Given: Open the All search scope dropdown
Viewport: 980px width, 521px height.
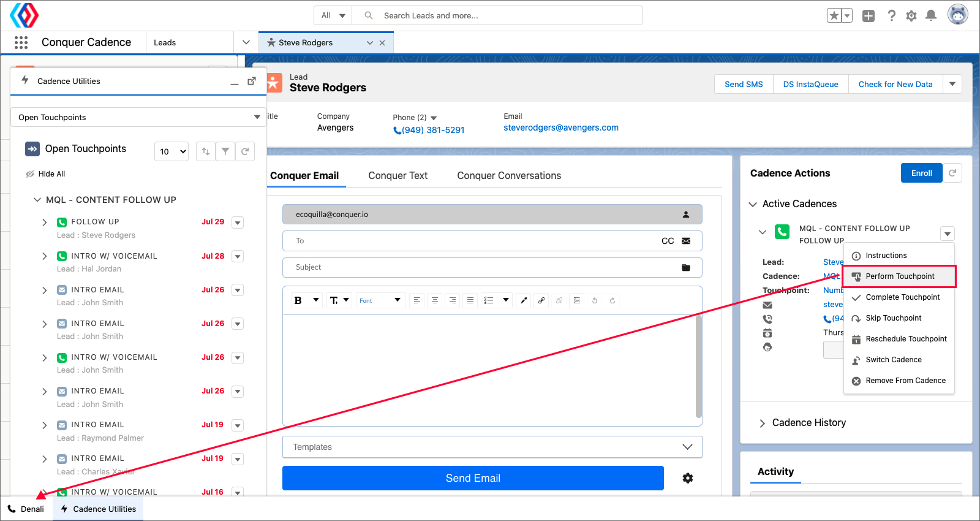Looking at the screenshot, I should pyautogui.click(x=333, y=15).
